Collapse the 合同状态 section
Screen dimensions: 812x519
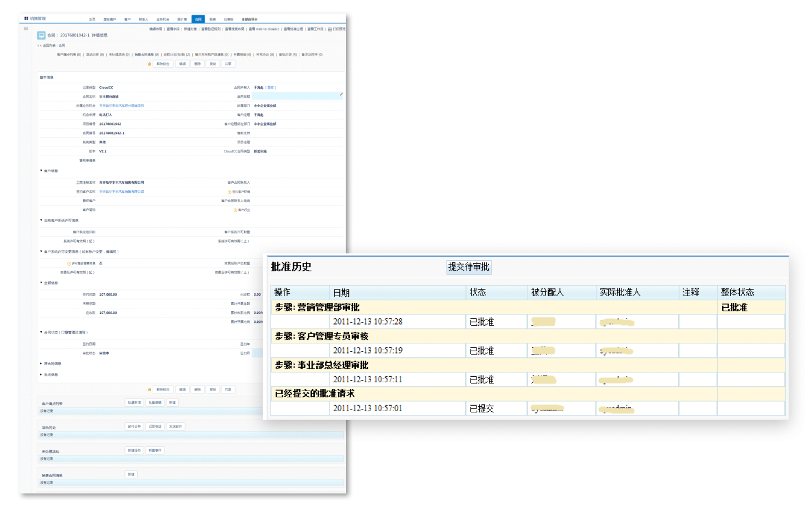[x=41, y=332]
